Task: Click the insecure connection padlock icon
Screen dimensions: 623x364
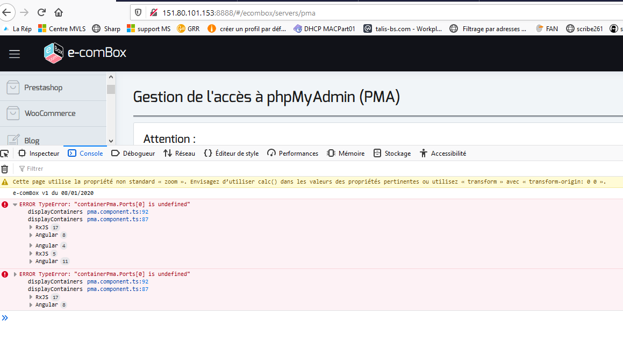Action: [x=153, y=13]
